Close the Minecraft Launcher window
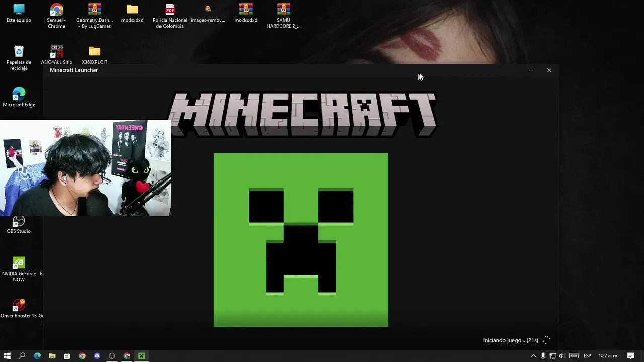 coord(549,70)
